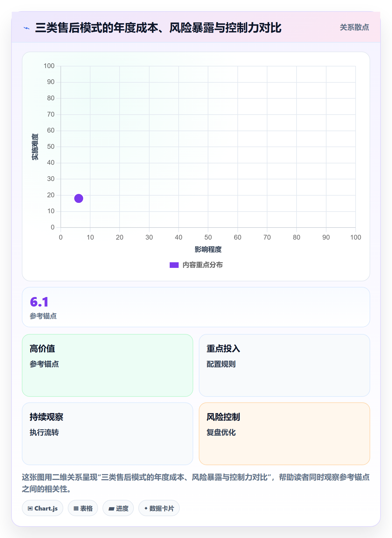Open the 高价值 quadrant card
The height and width of the screenshot is (538, 392).
pos(108,365)
